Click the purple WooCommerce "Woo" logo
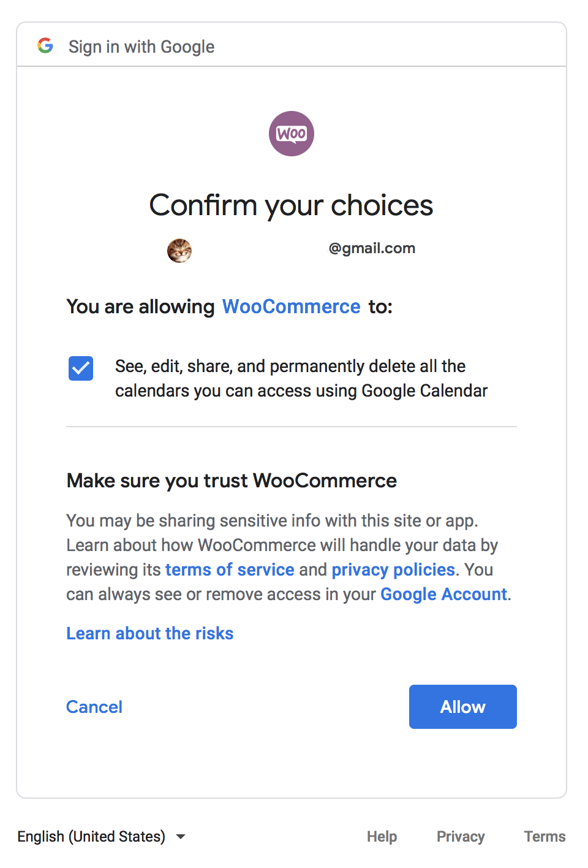 click(291, 134)
